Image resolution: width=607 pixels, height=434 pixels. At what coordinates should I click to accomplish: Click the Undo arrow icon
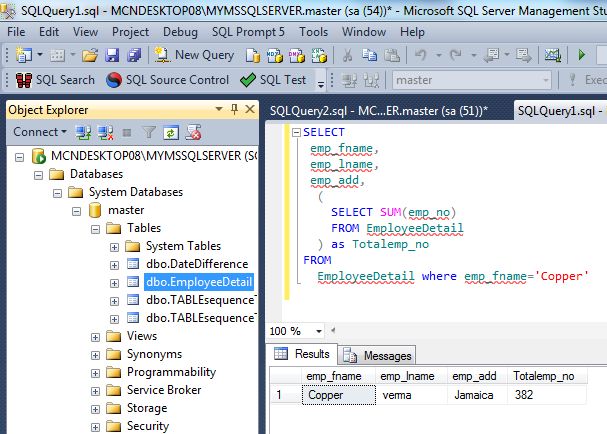pyautogui.click(x=421, y=55)
